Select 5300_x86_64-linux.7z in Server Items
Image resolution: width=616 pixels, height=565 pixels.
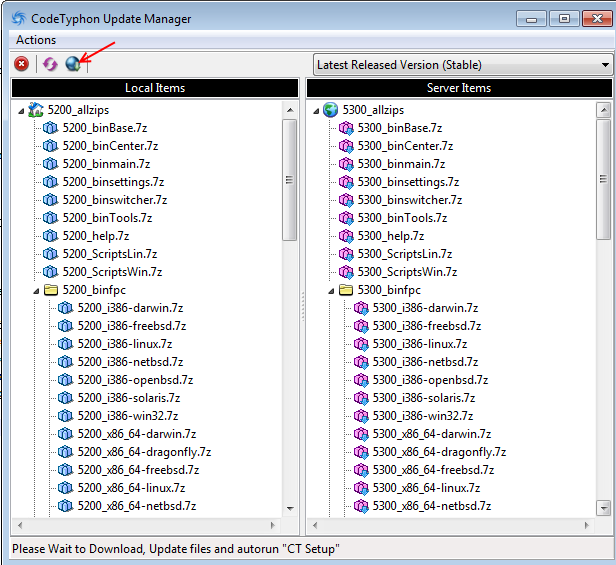pos(426,488)
